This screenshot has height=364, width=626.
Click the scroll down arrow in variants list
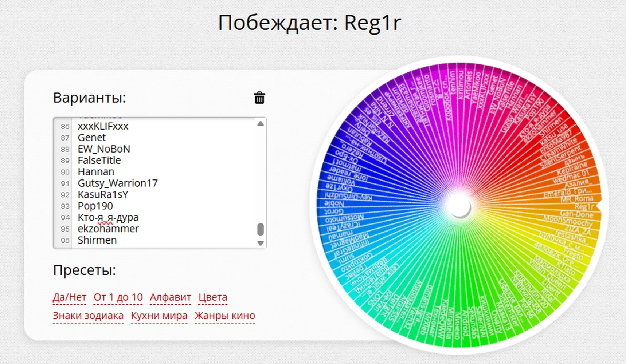point(261,243)
